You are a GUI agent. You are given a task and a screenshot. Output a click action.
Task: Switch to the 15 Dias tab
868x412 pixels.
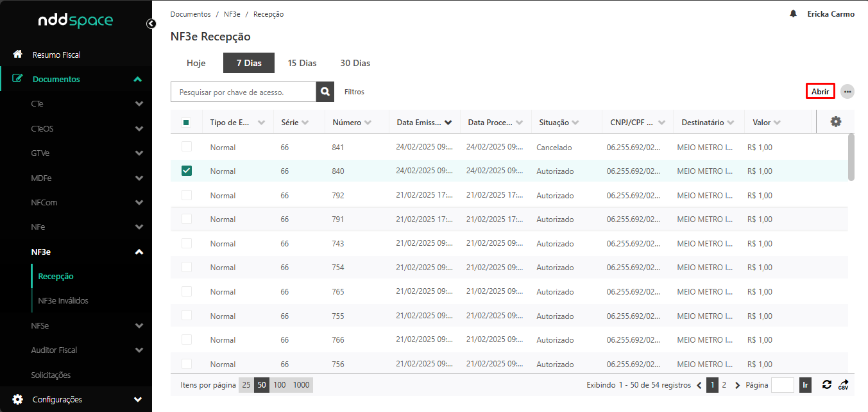[302, 63]
